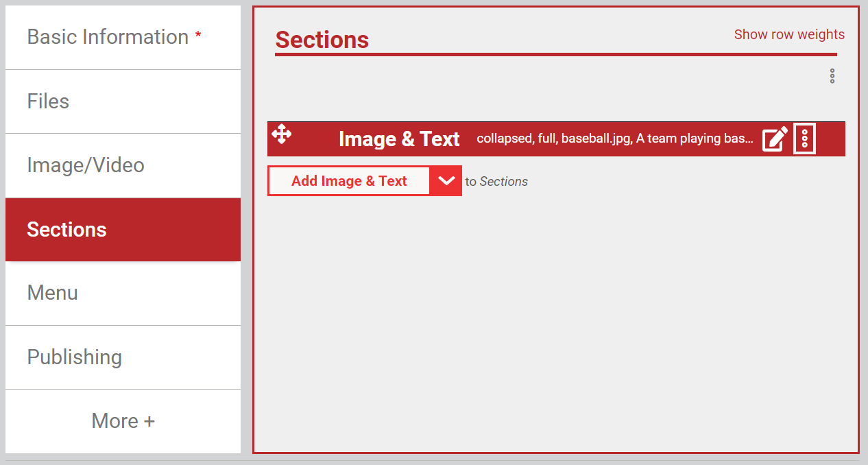Click the move handle on Image & Text row

coord(282,134)
